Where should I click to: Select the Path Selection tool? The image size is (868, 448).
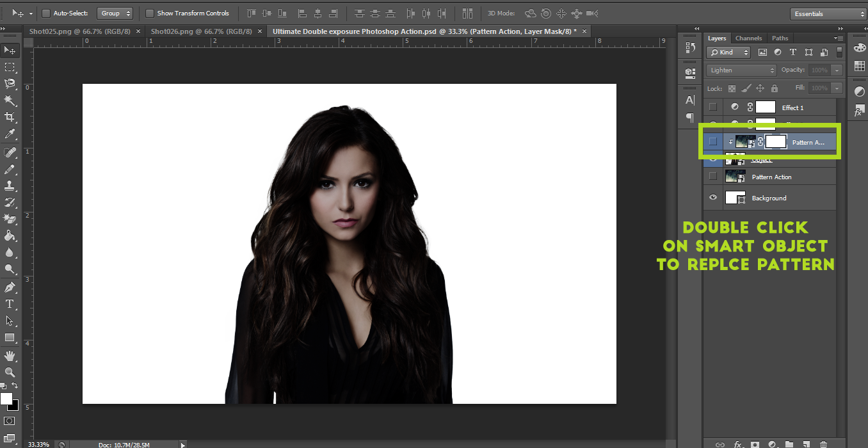(x=10, y=321)
